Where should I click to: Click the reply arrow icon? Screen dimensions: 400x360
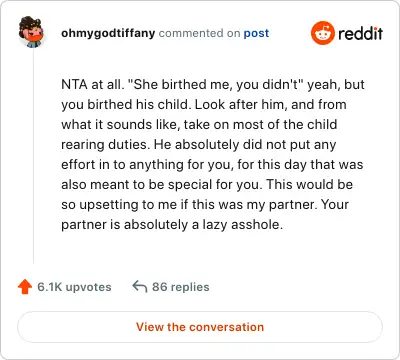click(x=140, y=286)
